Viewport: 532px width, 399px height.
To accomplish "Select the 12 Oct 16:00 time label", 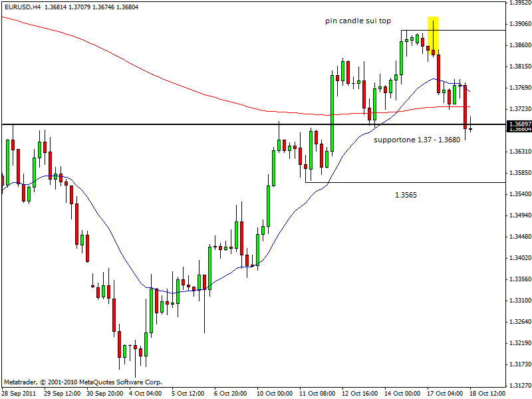I will click(x=361, y=393).
